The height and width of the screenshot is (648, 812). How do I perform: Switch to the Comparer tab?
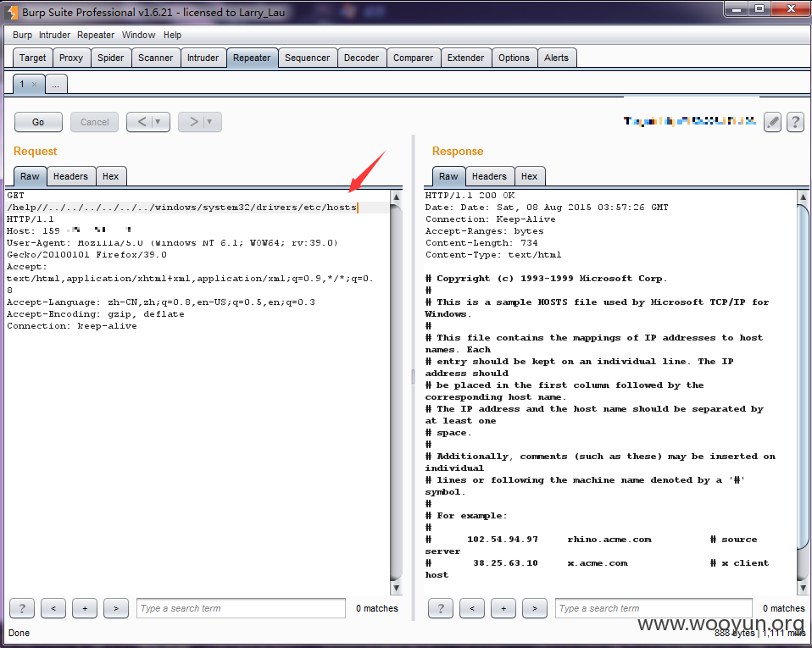coord(414,58)
